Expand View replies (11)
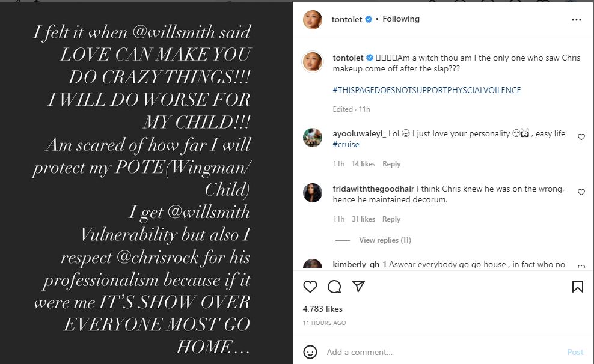This screenshot has width=594, height=364. tap(385, 240)
